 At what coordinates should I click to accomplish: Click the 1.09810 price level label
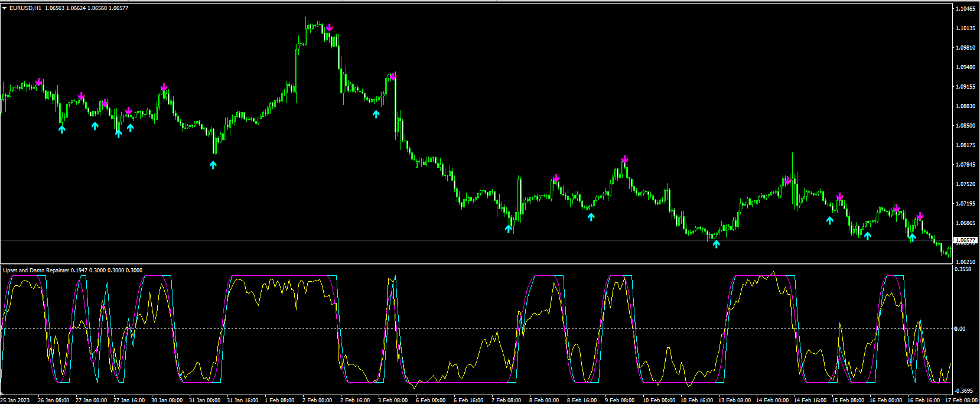pos(965,48)
